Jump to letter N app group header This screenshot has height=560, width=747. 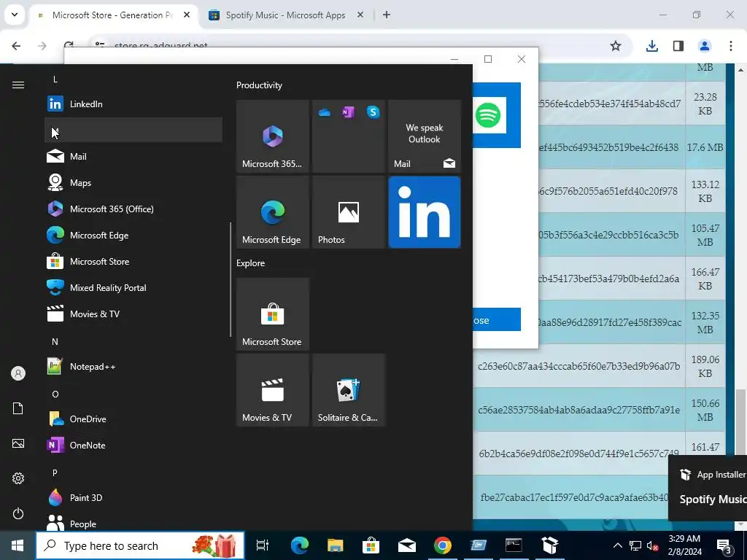(55, 342)
